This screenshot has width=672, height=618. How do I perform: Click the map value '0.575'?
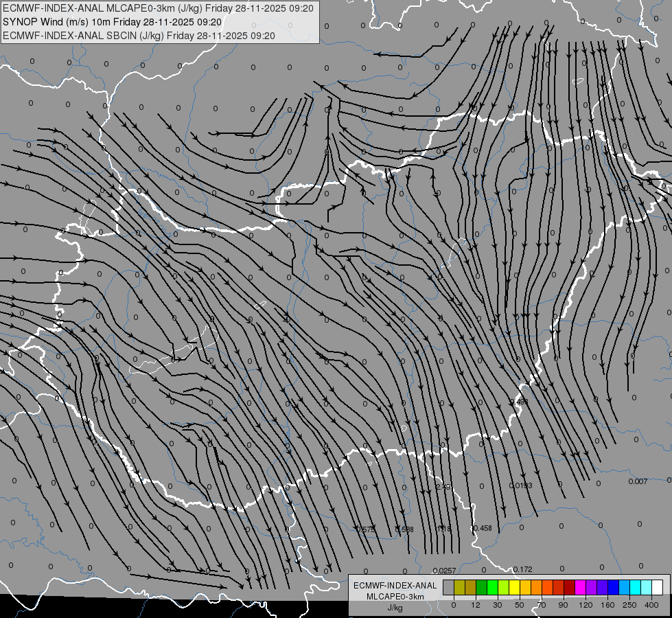click(x=366, y=529)
